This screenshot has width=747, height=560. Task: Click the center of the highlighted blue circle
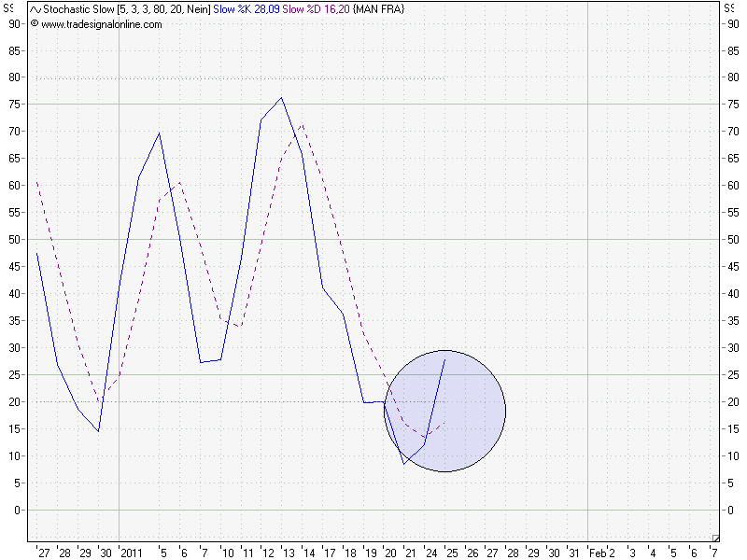[444, 411]
